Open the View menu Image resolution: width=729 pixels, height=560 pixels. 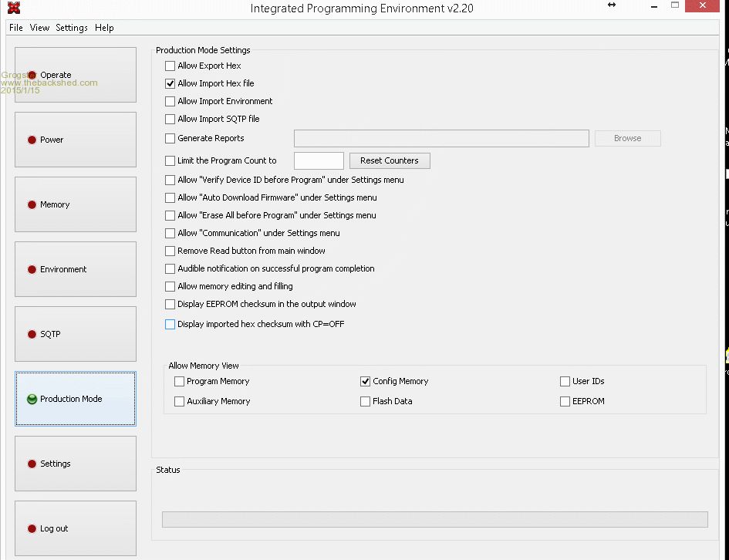tap(39, 28)
